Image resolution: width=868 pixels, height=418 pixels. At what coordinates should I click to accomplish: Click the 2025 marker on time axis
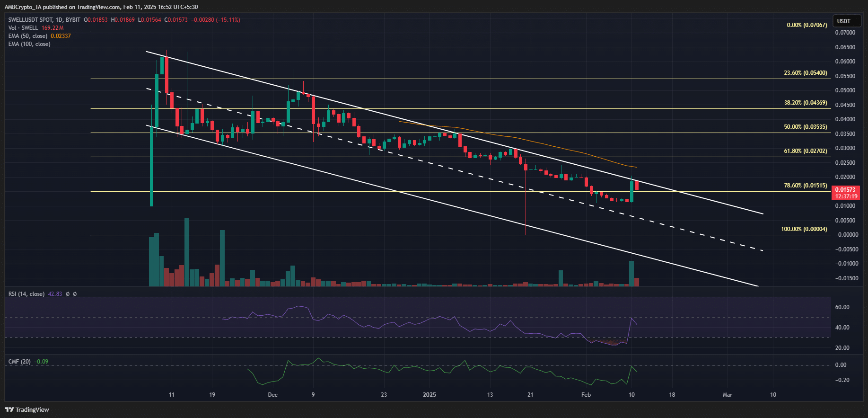[x=429, y=395]
